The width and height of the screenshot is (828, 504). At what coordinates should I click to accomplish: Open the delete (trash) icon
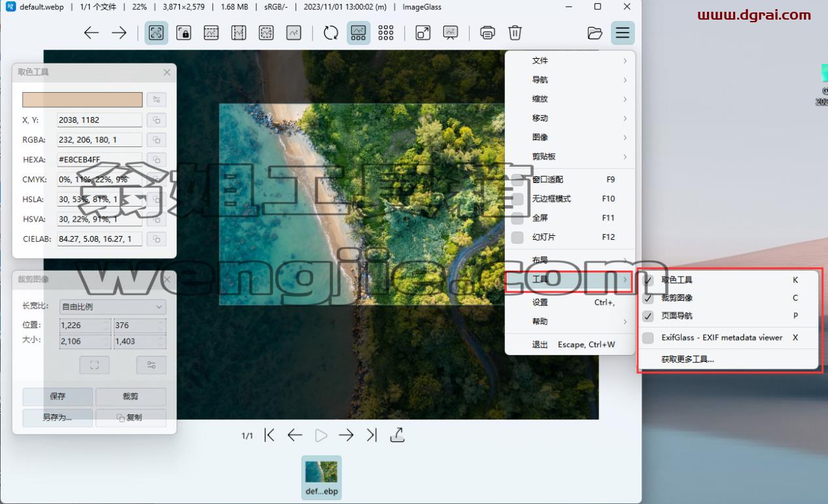[515, 33]
